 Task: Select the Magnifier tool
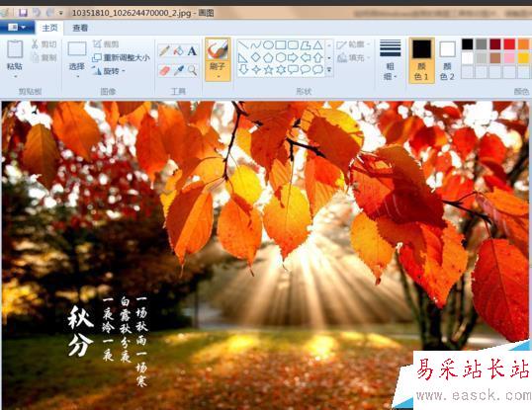tap(192, 70)
